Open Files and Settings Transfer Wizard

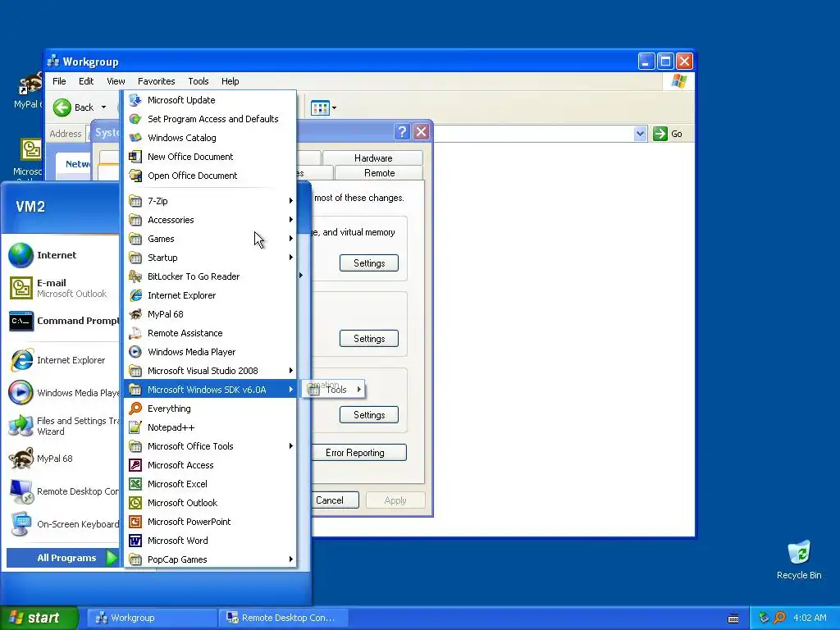coord(62,426)
